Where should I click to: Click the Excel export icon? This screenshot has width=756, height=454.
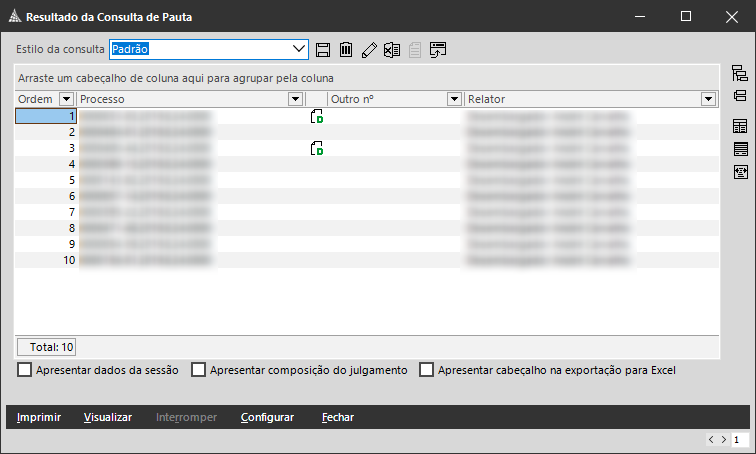(392, 49)
